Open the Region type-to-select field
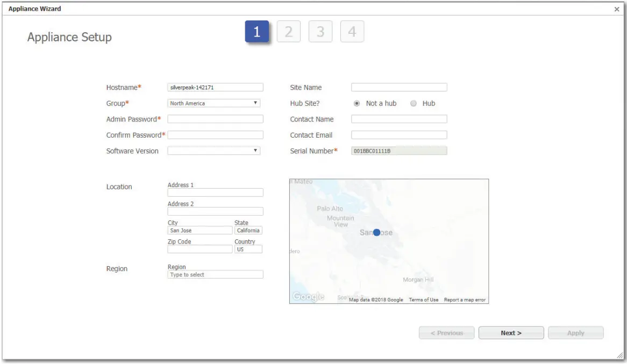 tap(215, 274)
